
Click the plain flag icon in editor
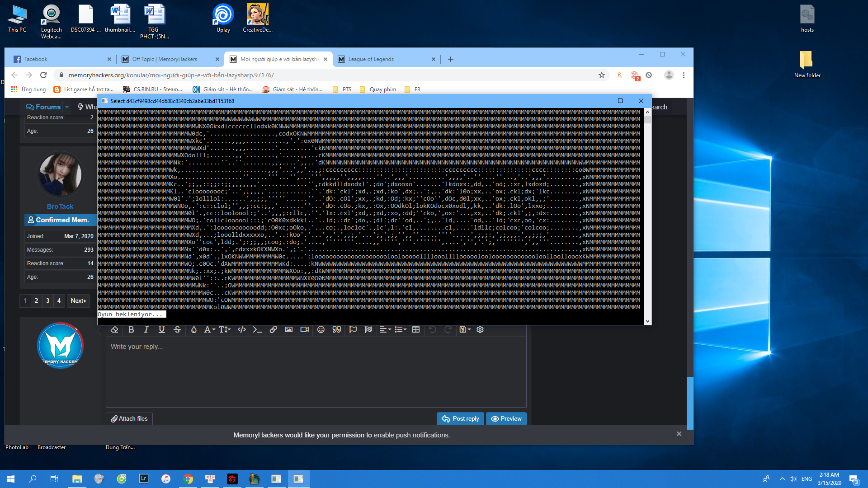(x=353, y=330)
